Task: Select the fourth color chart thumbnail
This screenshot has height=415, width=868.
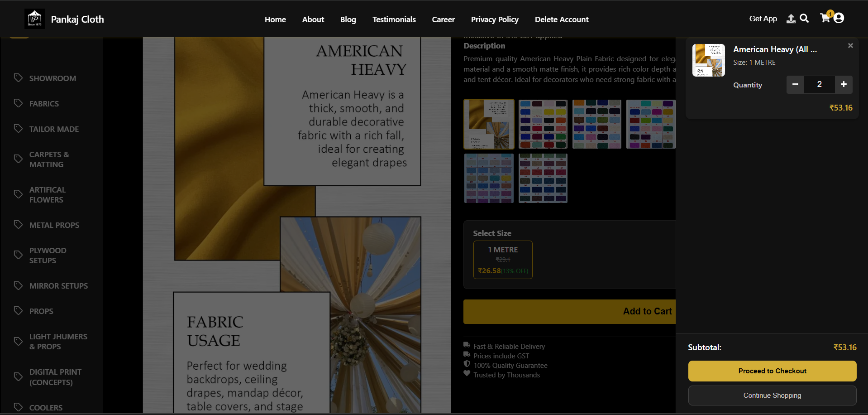Action: pyautogui.click(x=651, y=124)
